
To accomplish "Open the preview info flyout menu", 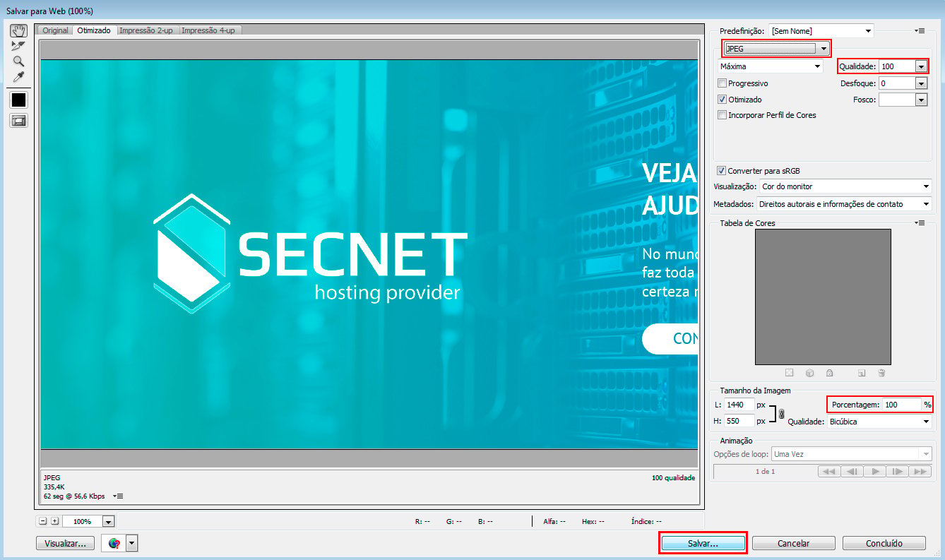I will [x=118, y=496].
